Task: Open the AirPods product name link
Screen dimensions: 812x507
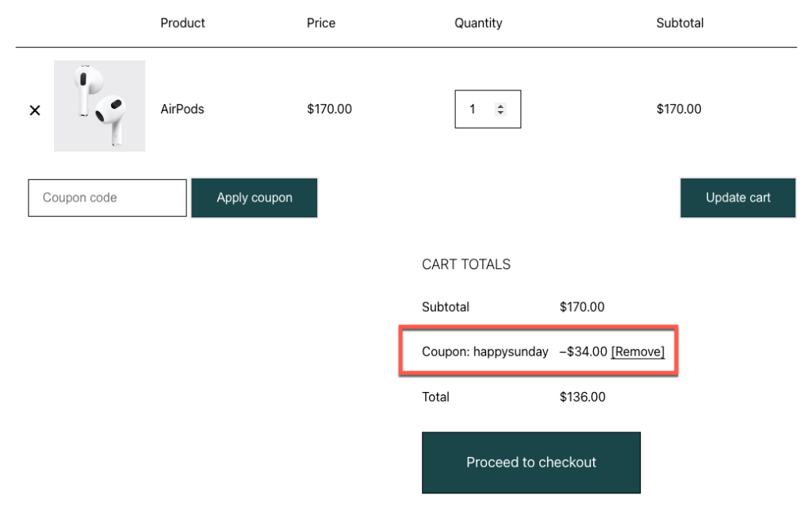Action: pos(182,109)
